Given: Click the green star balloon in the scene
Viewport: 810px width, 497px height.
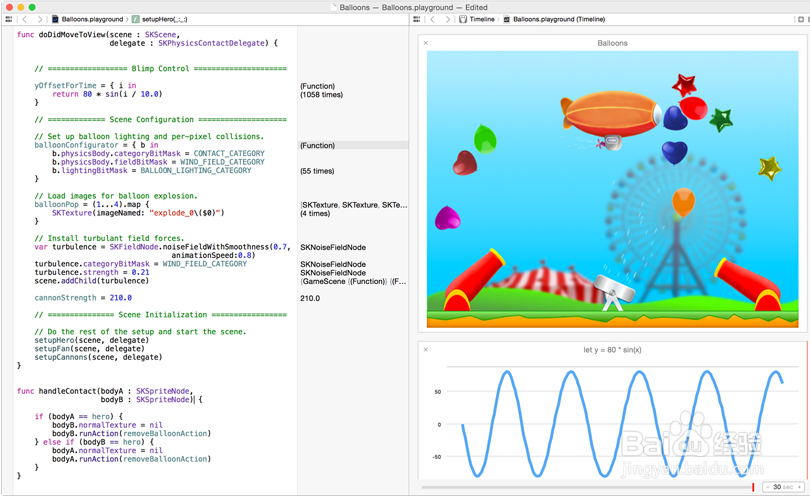Looking at the screenshot, I should pyautogui.click(x=721, y=120).
